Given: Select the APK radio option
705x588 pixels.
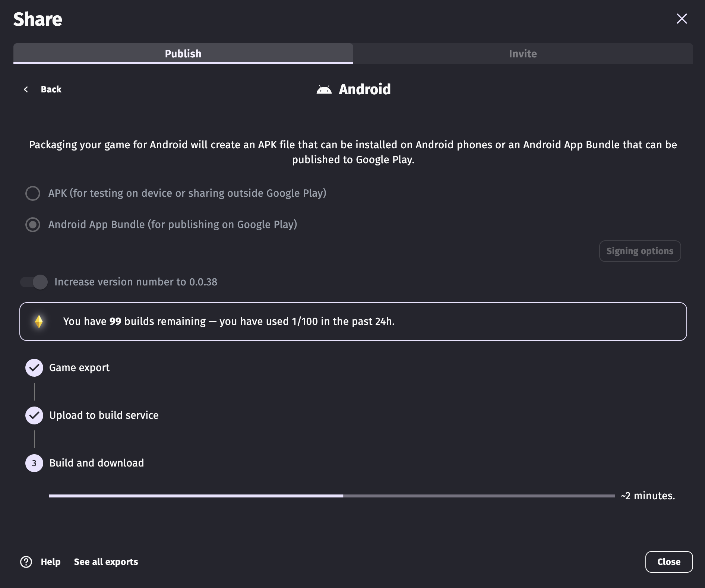Looking at the screenshot, I should click(33, 193).
